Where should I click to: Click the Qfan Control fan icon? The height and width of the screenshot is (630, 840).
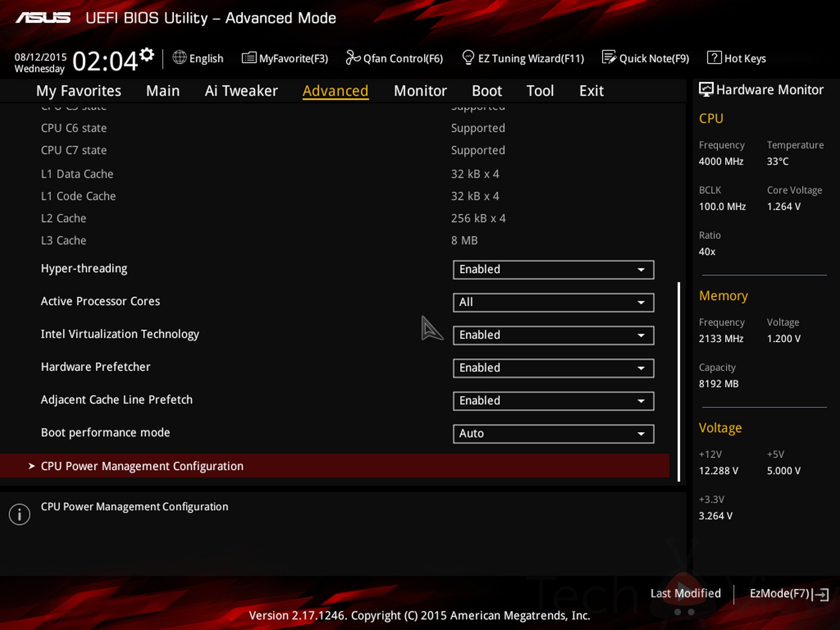click(x=353, y=57)
